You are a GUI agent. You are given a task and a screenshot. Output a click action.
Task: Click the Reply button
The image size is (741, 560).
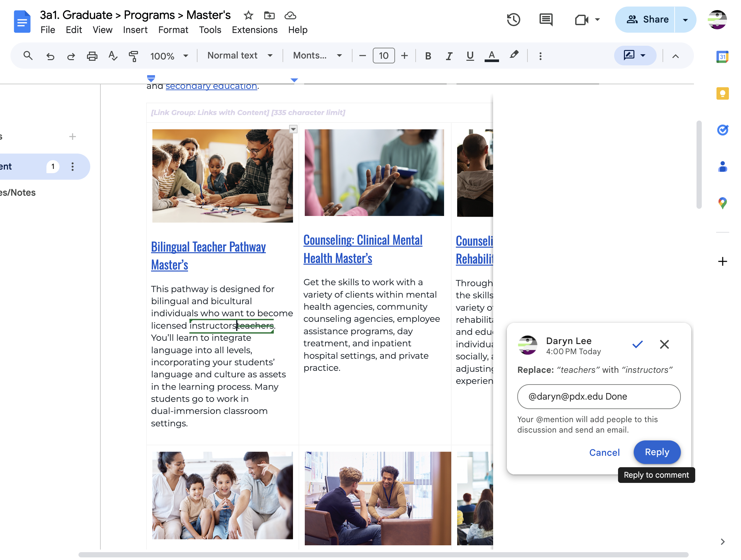tap(657, 452)
